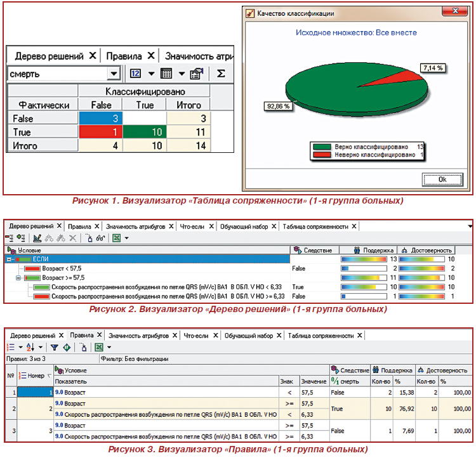Image resolution: width=476 pixels, height=458 pixels.
Task: Click the expand-all-nodes icon in decision tree toolbar
Action: [21, 238]
